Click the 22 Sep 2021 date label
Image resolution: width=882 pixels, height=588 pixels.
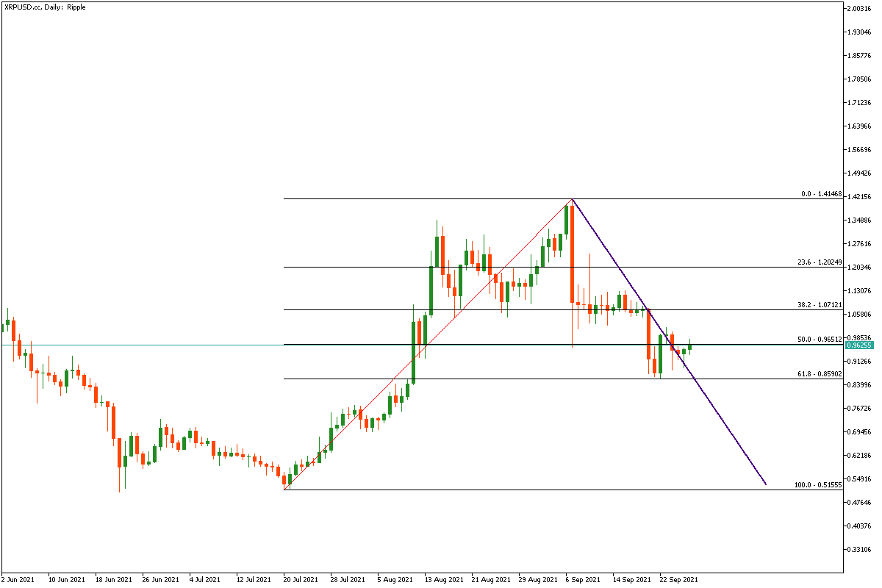click(678, 579)
